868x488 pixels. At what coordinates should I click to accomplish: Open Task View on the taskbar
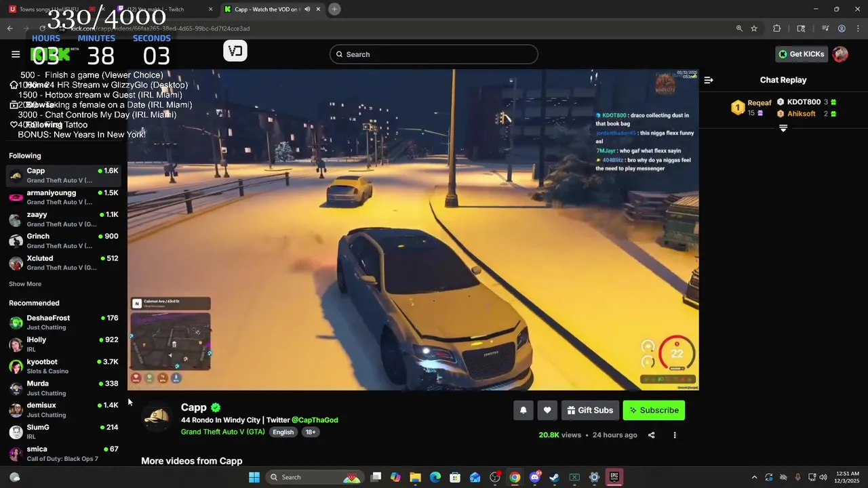coord(376,477)
